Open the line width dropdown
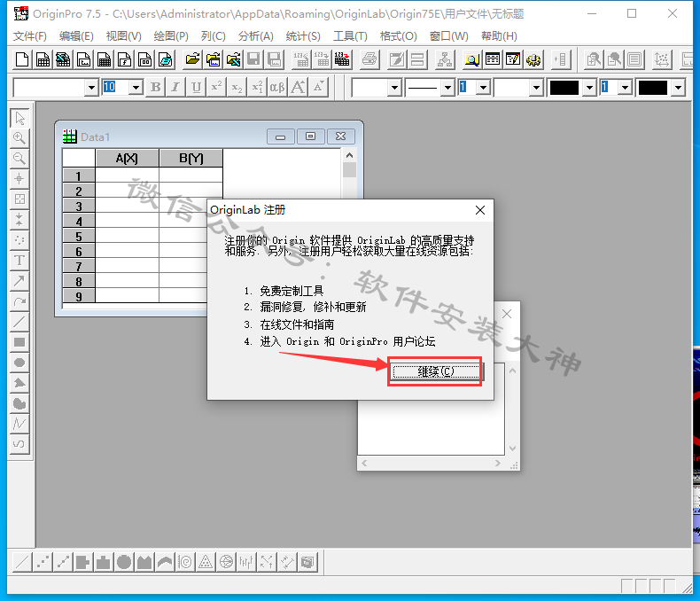Viewport: 700px width, 601px height. 483,88
